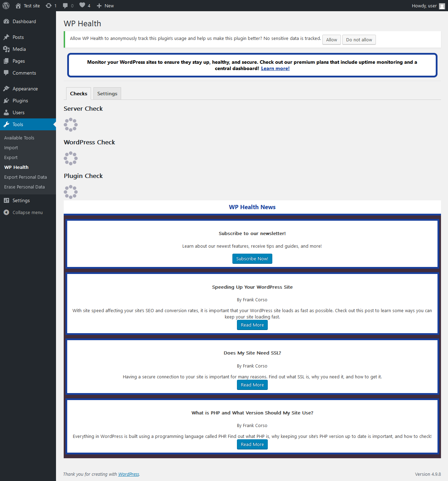Click the Comments speech bubble sidebar icon
Screen dimensions: 448x481
coord(6,73)
